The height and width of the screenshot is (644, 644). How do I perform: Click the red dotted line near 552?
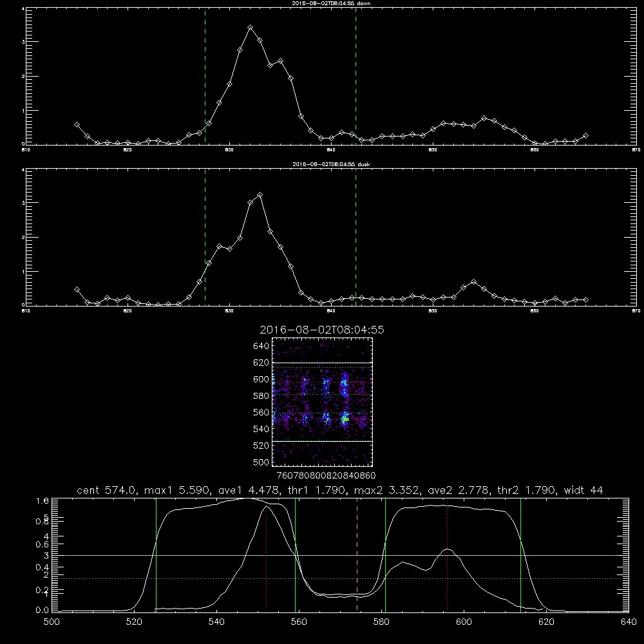click(266, 554)
